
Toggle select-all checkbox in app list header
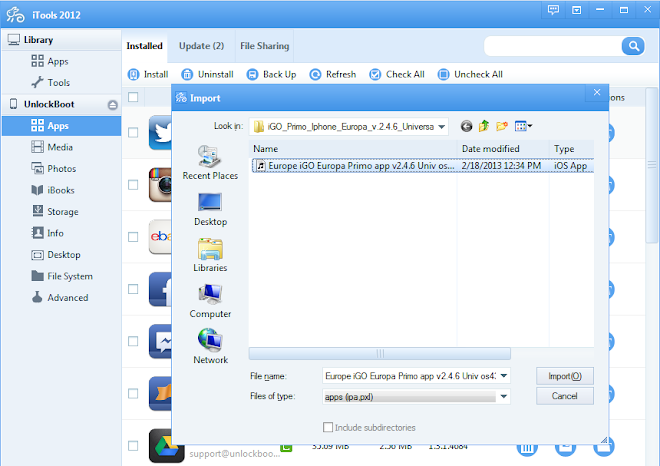tap(133, 97)
